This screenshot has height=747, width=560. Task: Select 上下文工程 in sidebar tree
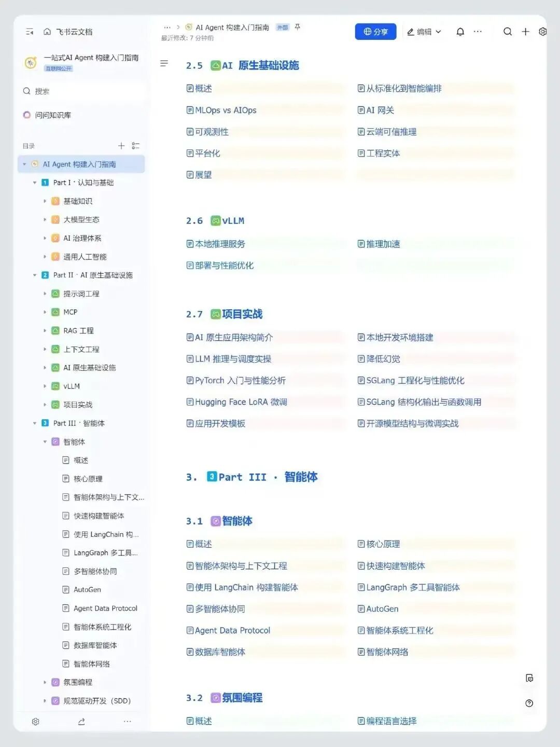pos(81,349)
